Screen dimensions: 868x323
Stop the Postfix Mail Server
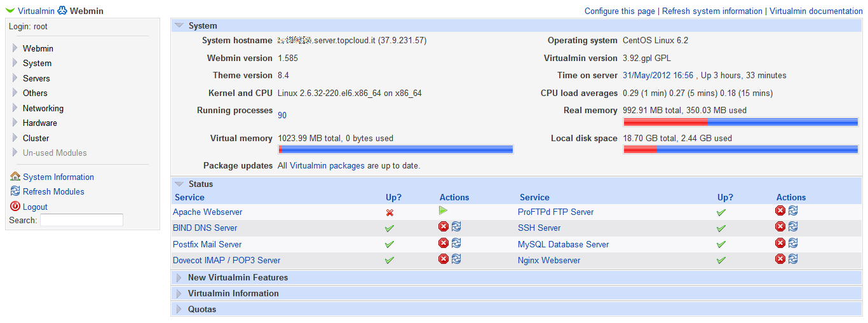tap(444, 243)
